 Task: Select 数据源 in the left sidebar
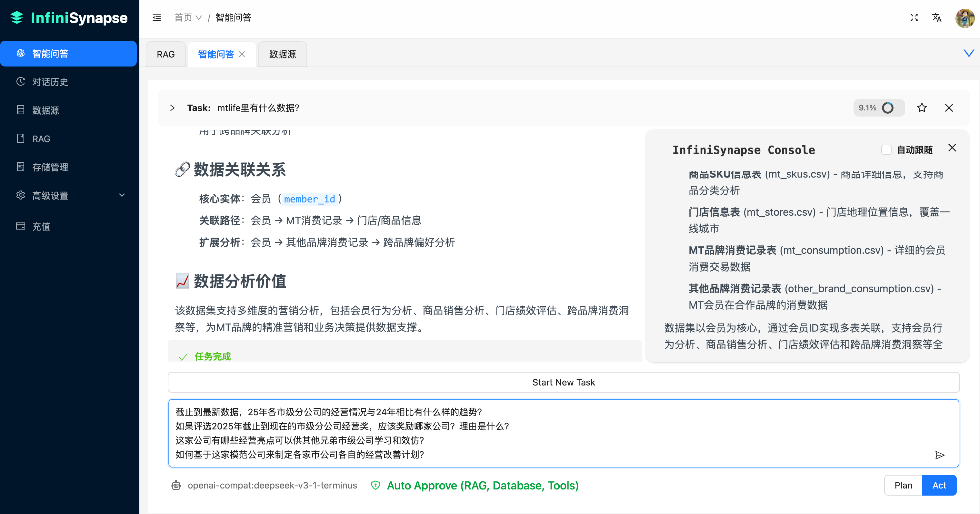point(47,110)
